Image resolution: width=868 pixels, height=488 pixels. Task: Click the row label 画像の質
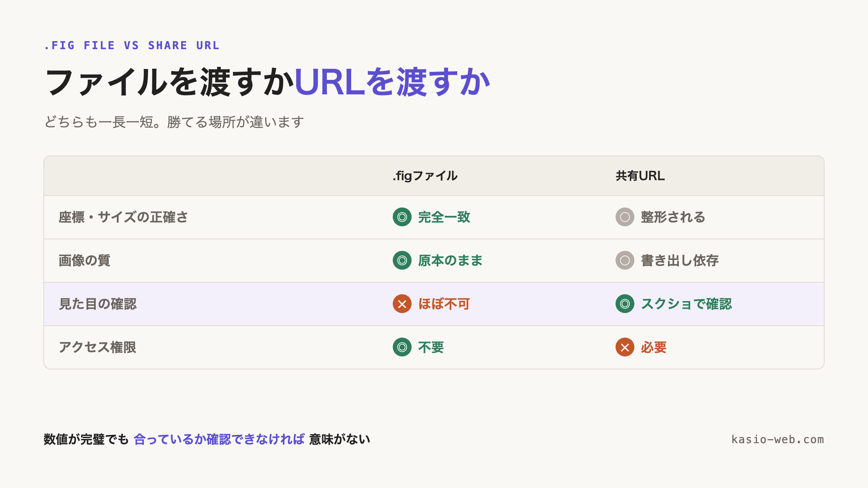click(84, 260)
